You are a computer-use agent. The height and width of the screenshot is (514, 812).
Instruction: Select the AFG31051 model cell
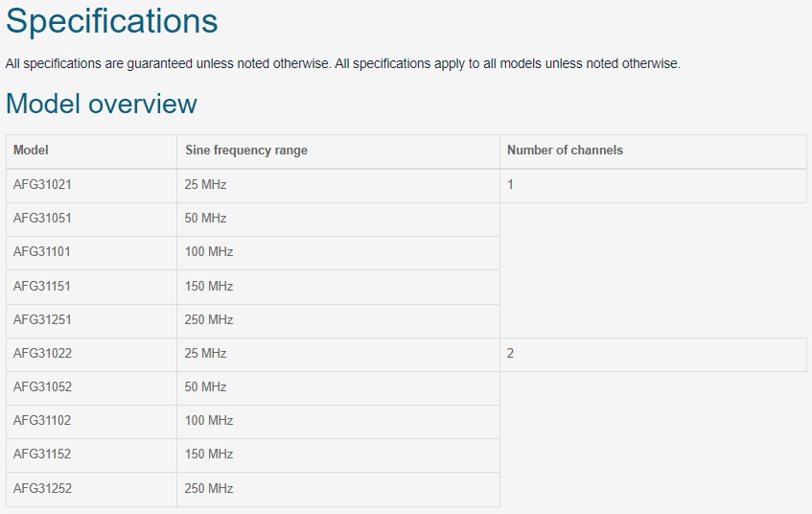[92, 220]
